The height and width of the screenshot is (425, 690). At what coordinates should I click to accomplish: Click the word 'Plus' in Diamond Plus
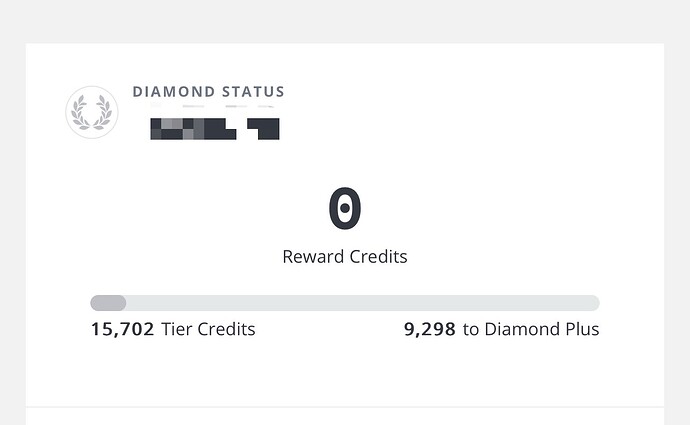[582, 329]
